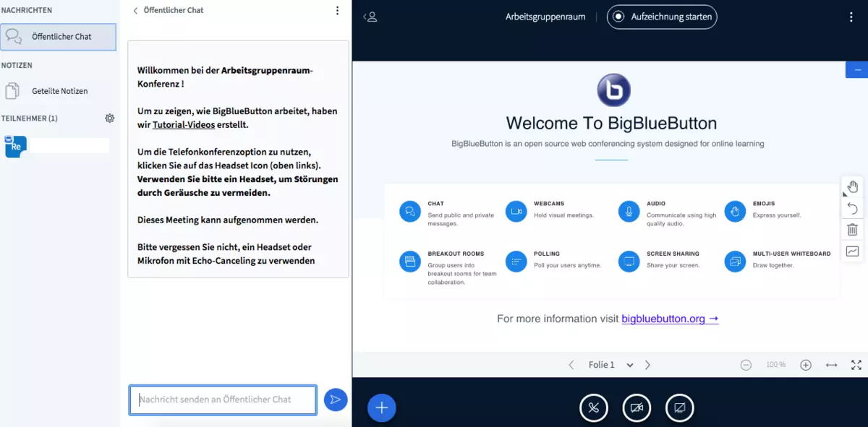Start screen sharing
Image resolution: width=868 pixels, height=427 pixels.
point(680,407)
